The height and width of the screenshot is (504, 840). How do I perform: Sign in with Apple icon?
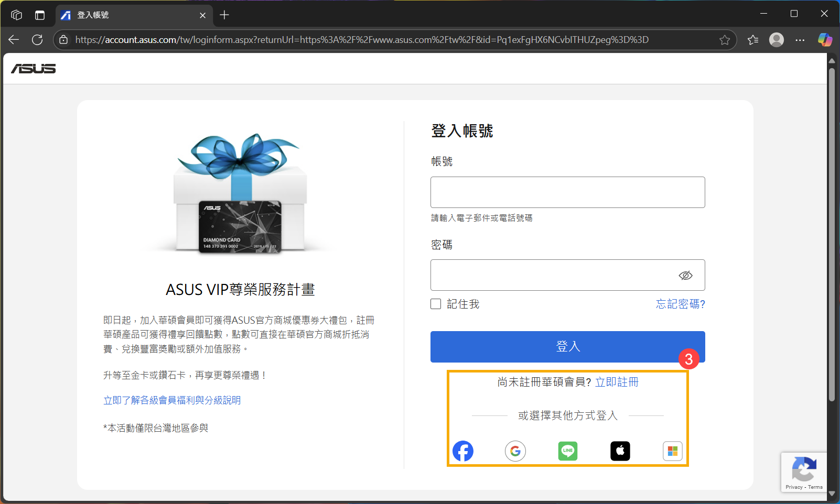(x=620, y=451)
